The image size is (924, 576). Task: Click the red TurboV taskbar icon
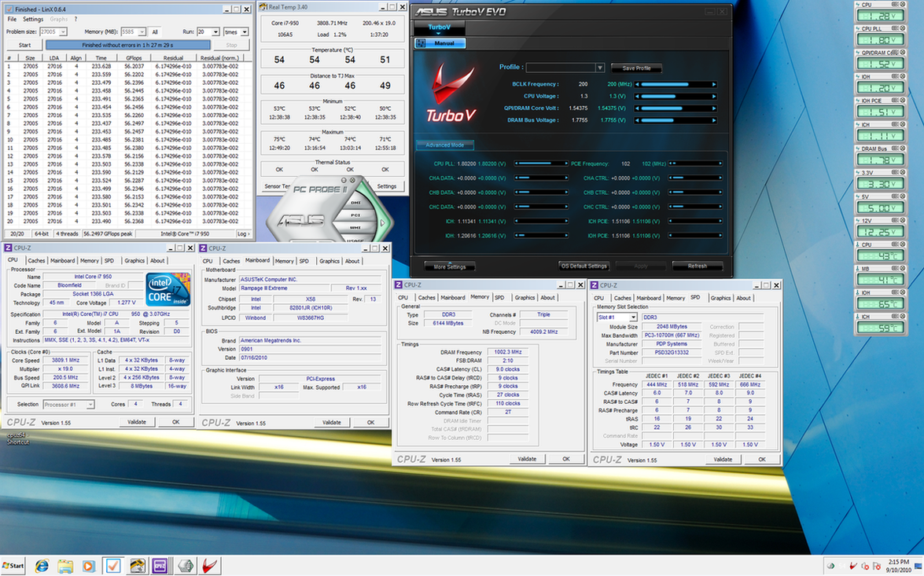click(x=210, y=566)
